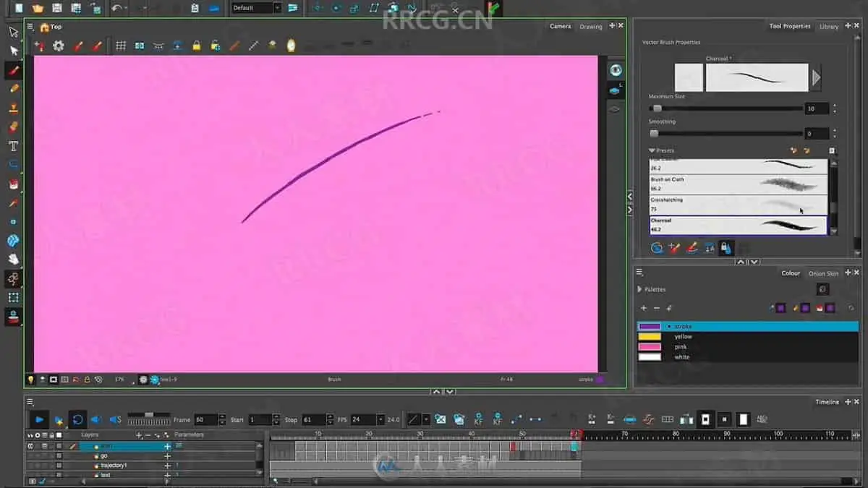Image resolution: width=868 pixels, height=488 pixels.
Task: Choose the Transform arrow tool at top of toolbar
Action: (x=13, y=32)
